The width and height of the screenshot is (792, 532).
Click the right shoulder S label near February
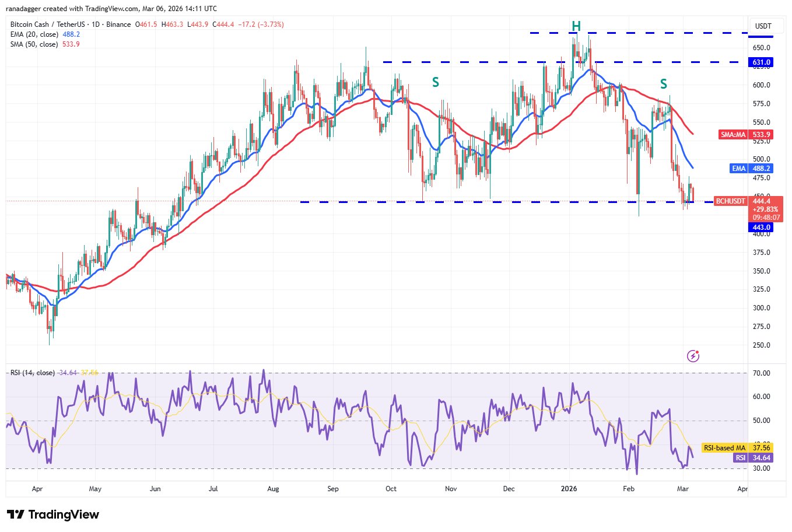(x=663, y=85)
